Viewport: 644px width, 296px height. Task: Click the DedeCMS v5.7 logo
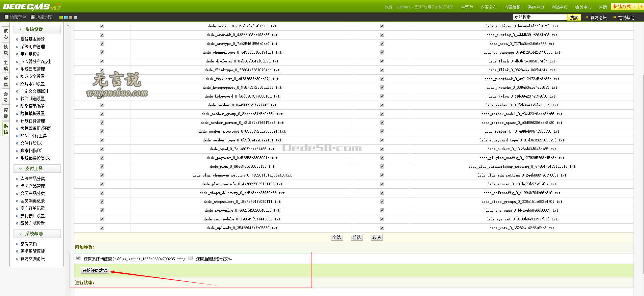[32, 7]
